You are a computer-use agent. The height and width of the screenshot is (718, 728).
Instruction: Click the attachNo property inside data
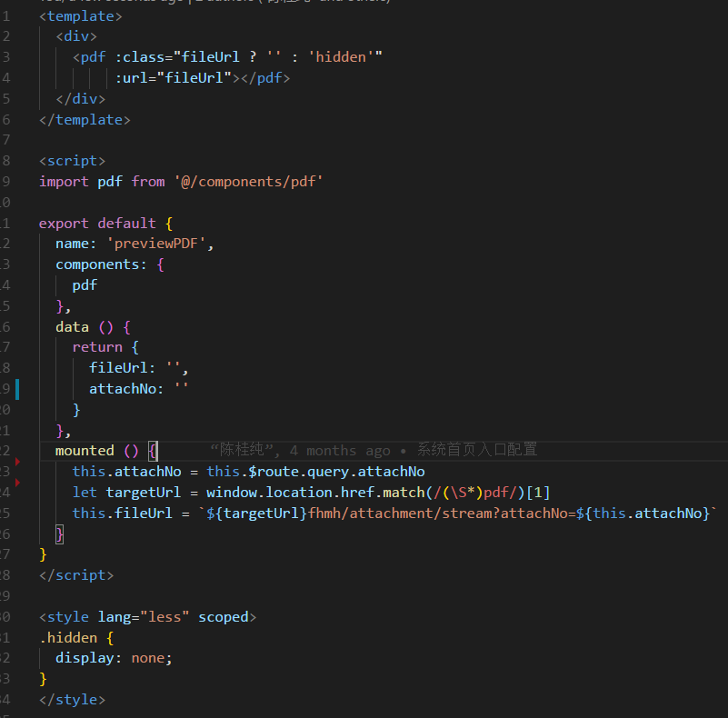click(123, 388)
